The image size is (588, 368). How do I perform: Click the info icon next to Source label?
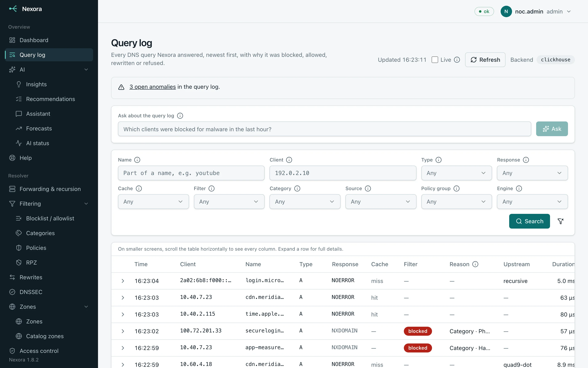coord(368,188)
